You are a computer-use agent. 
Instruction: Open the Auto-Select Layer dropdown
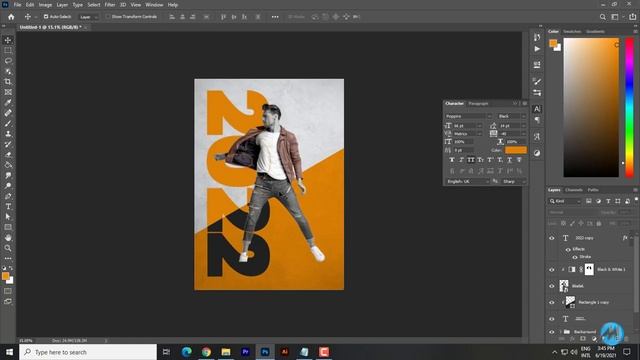pyautogui.click(x=89, y=17)
